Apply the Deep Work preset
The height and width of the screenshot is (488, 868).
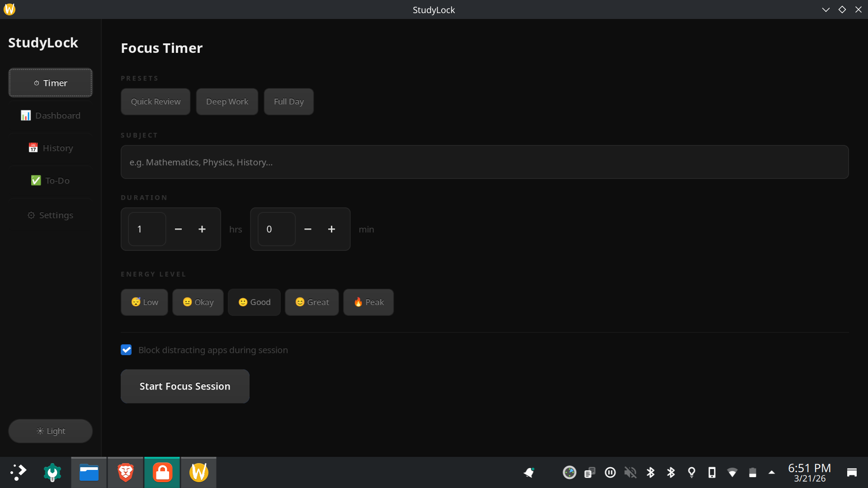click(x=227, y=102)
